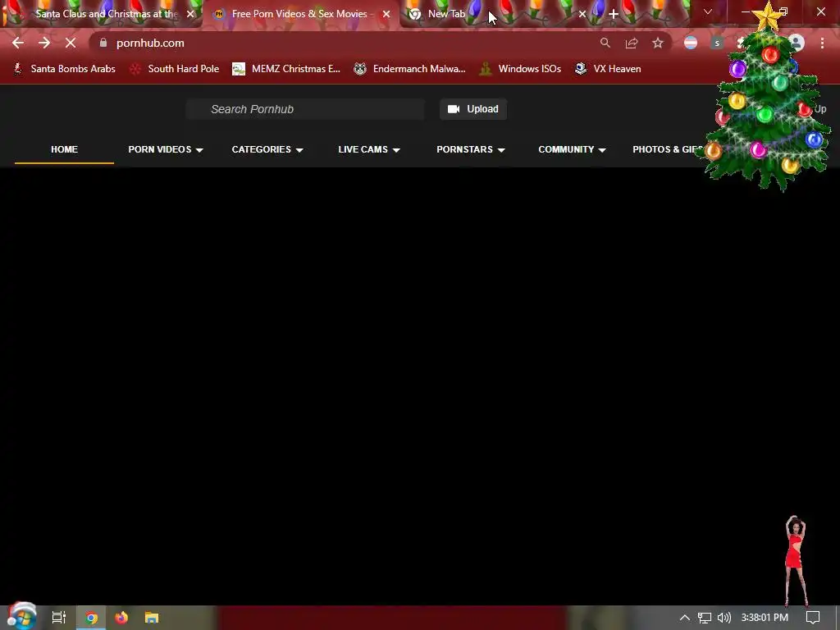
Task: Show hidden system tray icons
Action: click(x=685, y=618)
